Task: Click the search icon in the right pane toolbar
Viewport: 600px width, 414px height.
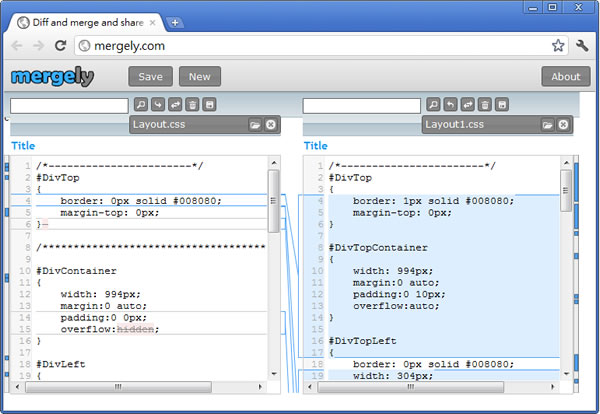Action: [x=433, y=104]
